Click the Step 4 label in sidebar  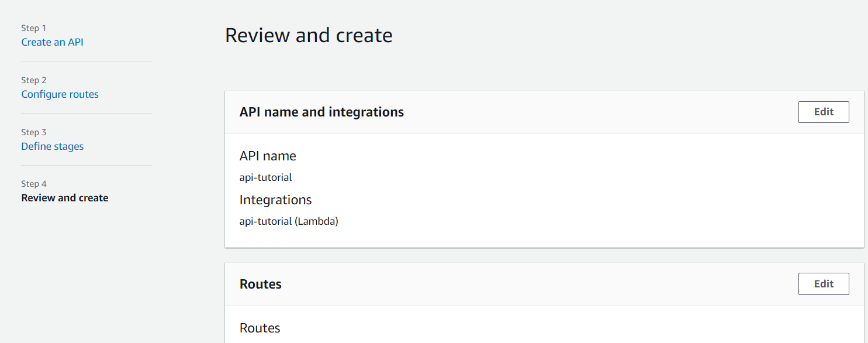[x=34, y=184]
